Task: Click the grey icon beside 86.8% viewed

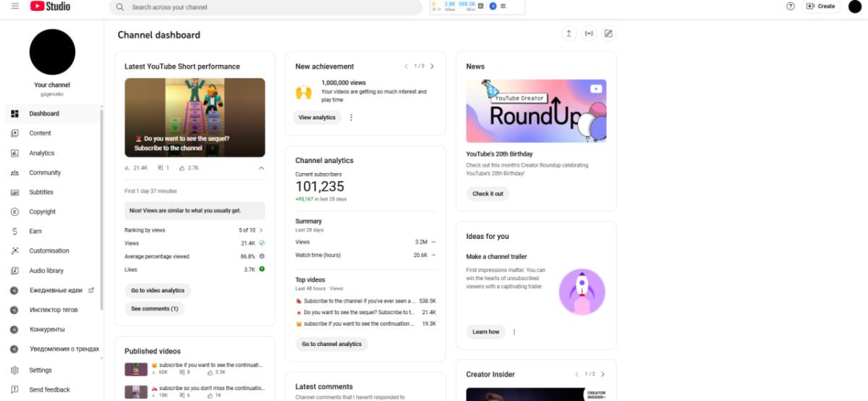Action: pos(262,256)
